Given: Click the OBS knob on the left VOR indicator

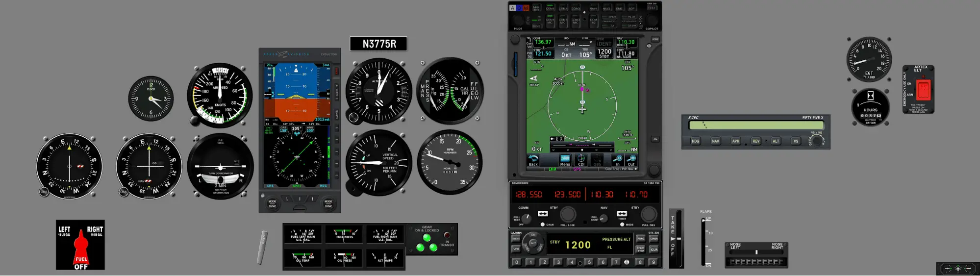Looking at the screenshot, I should pyautogui.click(x=44, y=192).
